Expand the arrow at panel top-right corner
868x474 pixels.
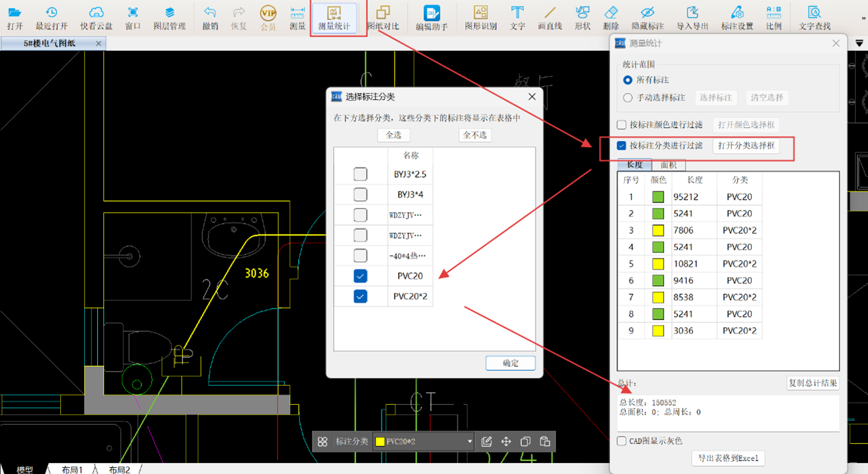tap(859, 44)
